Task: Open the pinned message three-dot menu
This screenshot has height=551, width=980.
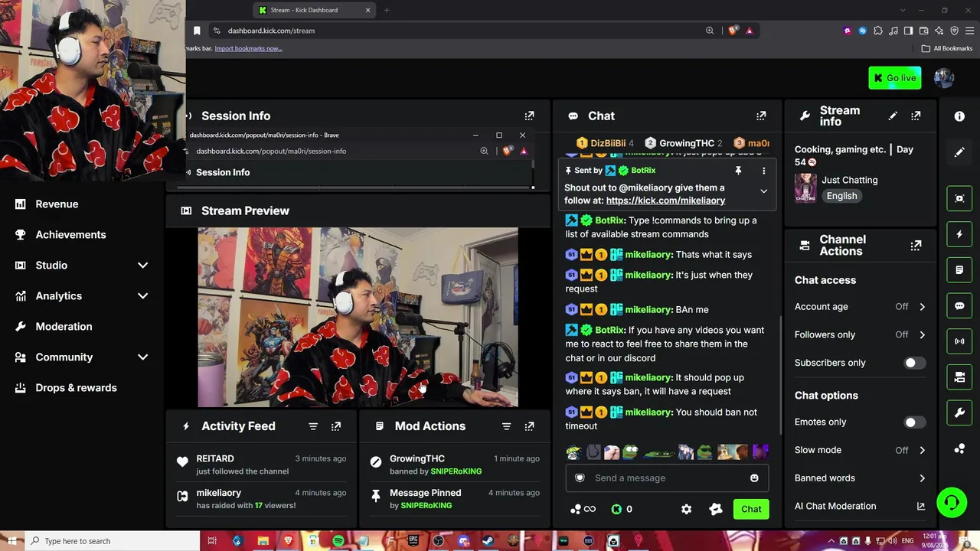Action: [x=763, y=171]
